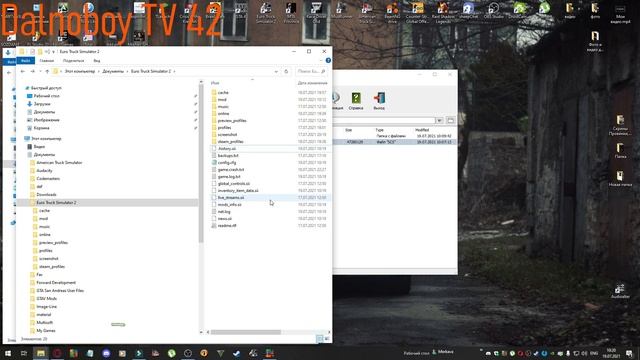The image size is (640, 360).
Task: Open the Поделиться ribbon tab
Action: (73, 60)
